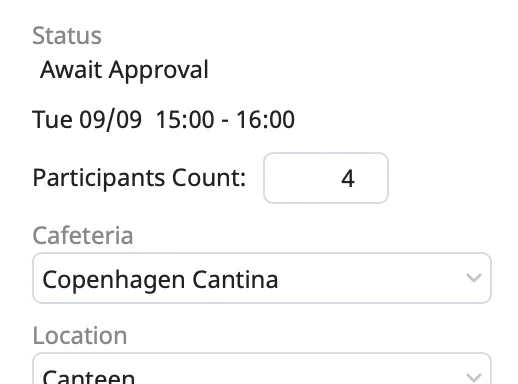The height and width of the screenshot is (384, 518).
Task: Click the Location field label
Action: (80, 336)
